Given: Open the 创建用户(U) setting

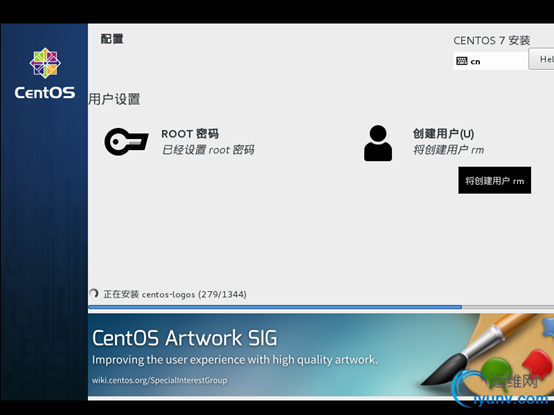Looking at the screenshot, I should pos(443,134).
